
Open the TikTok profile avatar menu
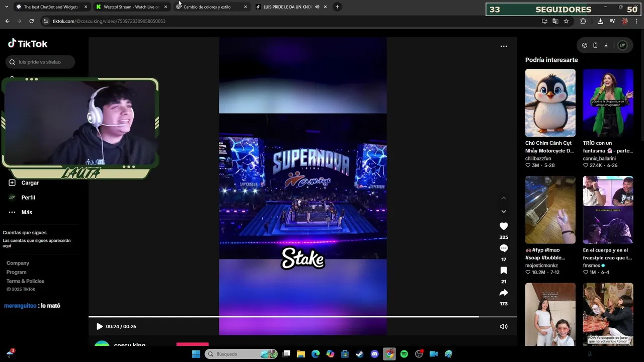(x=622, y=45)
